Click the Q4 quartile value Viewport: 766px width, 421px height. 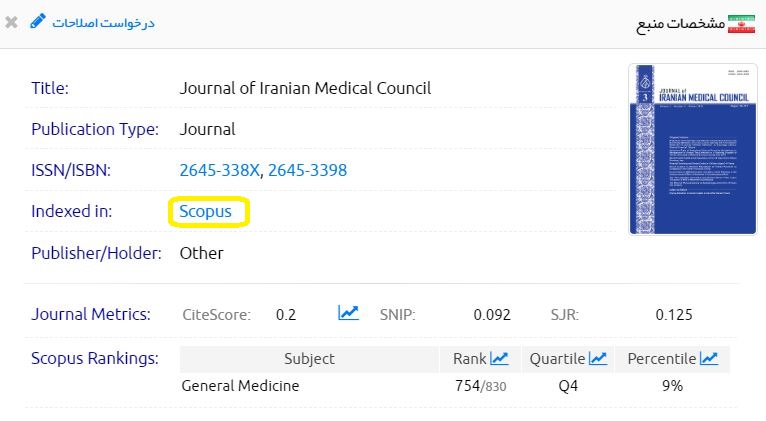(568, 385)
